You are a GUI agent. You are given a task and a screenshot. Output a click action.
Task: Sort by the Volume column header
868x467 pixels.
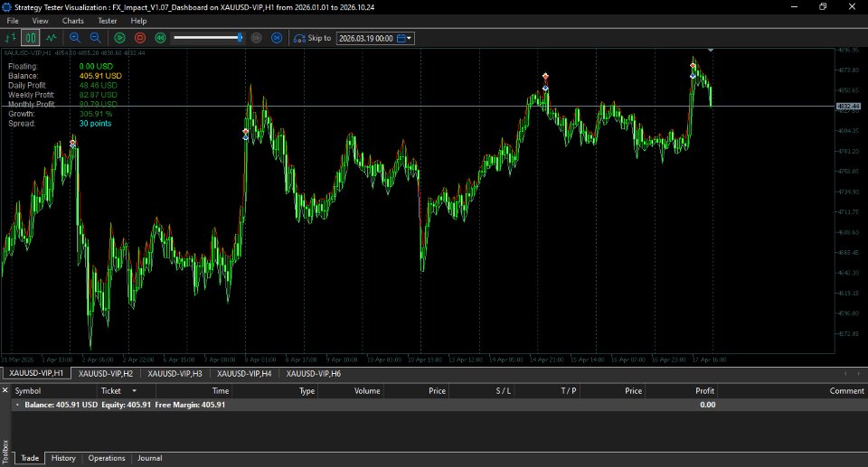click(351, 390)
